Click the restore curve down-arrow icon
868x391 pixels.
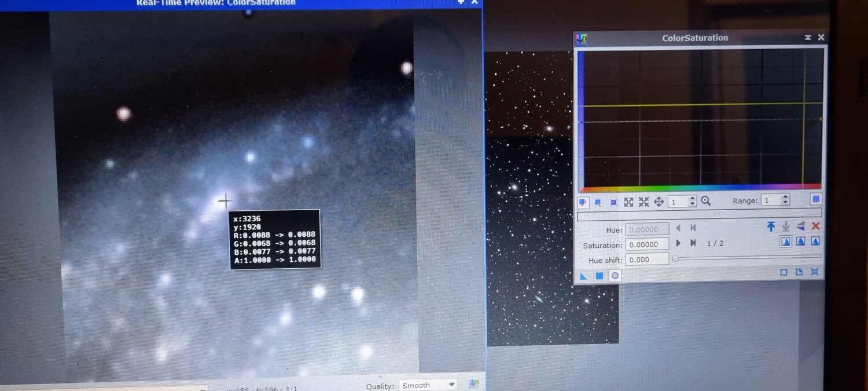(786, 226)
